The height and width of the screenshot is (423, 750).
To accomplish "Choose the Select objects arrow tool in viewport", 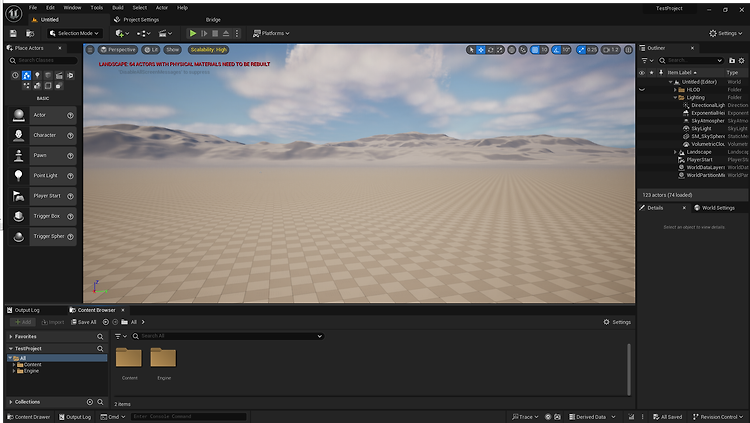I will [x=472, y=50].
